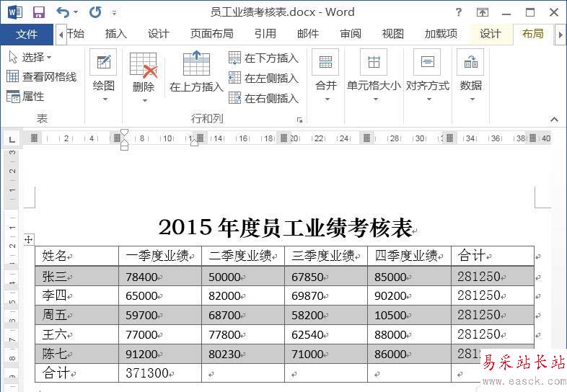
Task: Click the 王六 cell
Action: [x=76, y=334]
